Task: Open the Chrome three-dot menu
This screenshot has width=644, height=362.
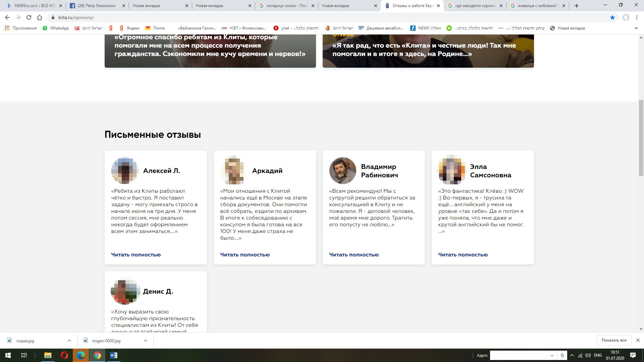Action: [637, 17]
